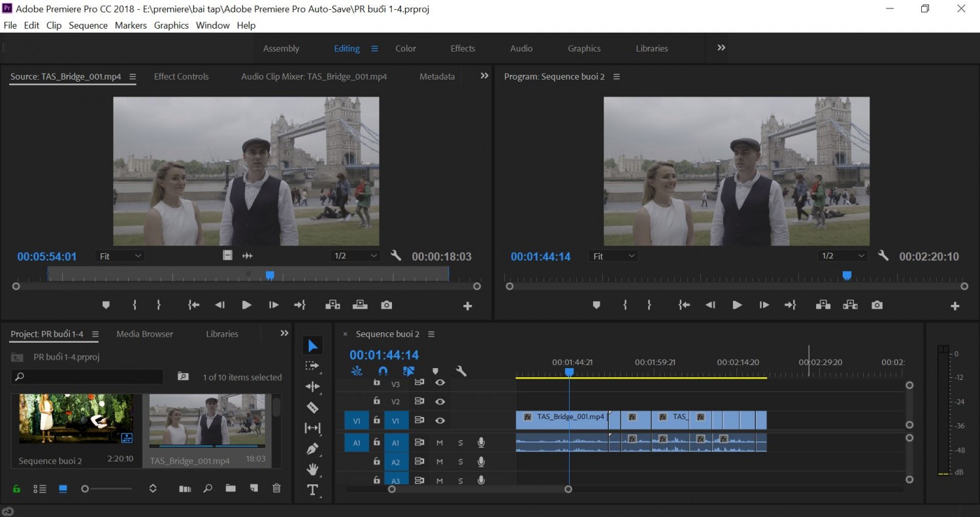Open Source monitor 1/2 resolution dropdown
The height and width of the screenshot is (517, 980).
click(355, 256)
